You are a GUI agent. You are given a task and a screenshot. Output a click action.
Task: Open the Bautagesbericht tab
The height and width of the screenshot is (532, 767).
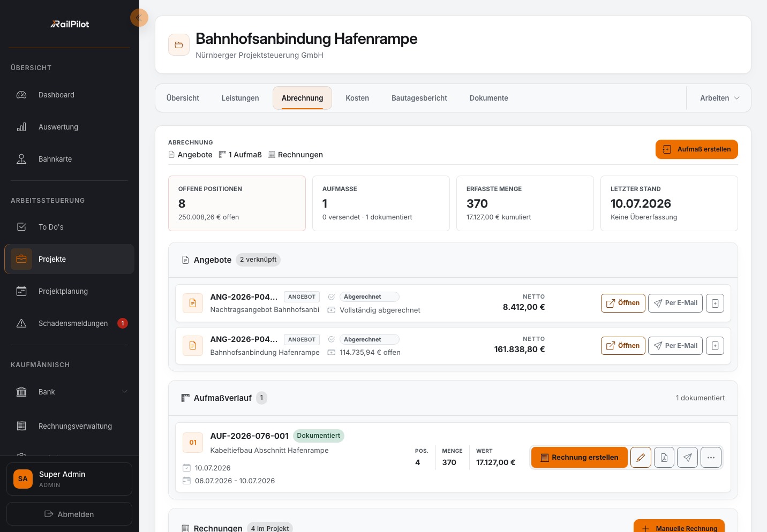419,98
